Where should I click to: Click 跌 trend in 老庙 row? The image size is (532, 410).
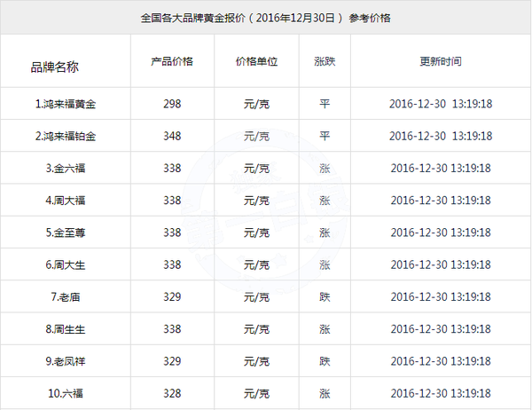pos(325,296)
